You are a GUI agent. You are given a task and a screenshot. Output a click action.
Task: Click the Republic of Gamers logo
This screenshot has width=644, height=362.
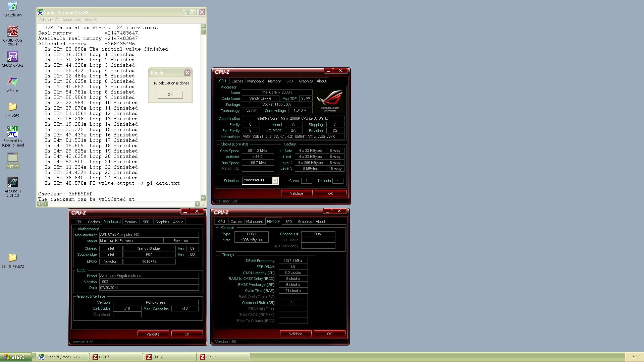coord(330,101)
